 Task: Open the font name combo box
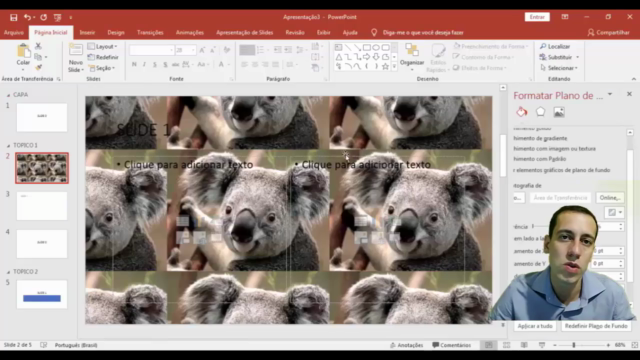coord(151,50)
